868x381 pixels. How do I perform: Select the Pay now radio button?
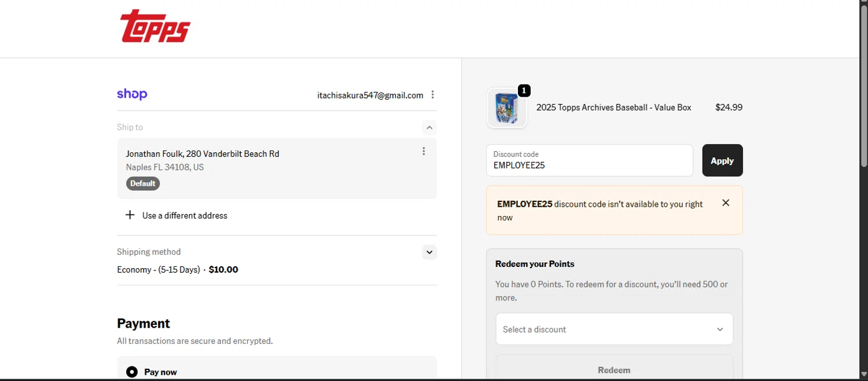click(132, 372)
